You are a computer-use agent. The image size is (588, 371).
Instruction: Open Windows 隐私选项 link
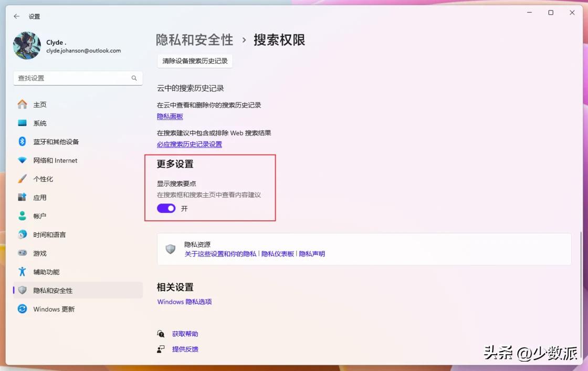[184, 302]
